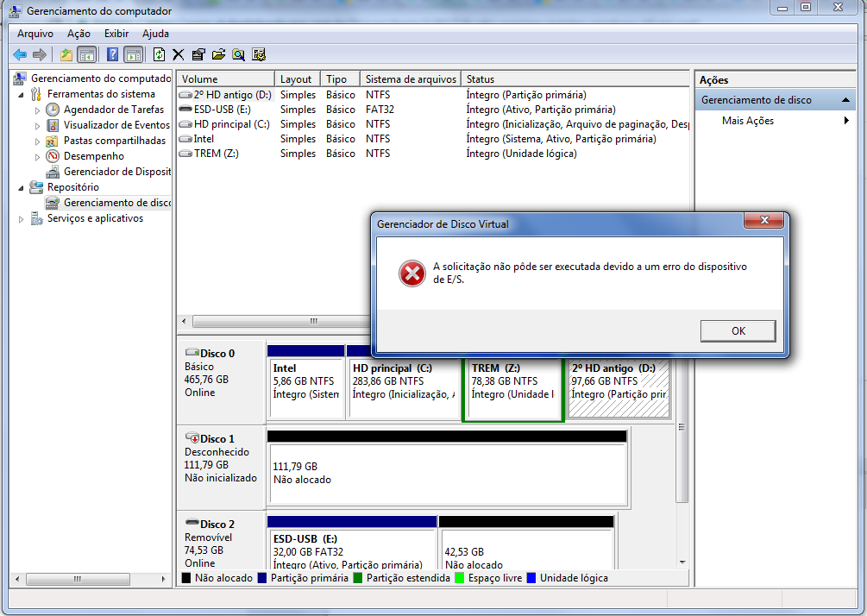Click the last toolbar icon, the settings list
Viewport: 867px width, 616px height.
point(259,54)
